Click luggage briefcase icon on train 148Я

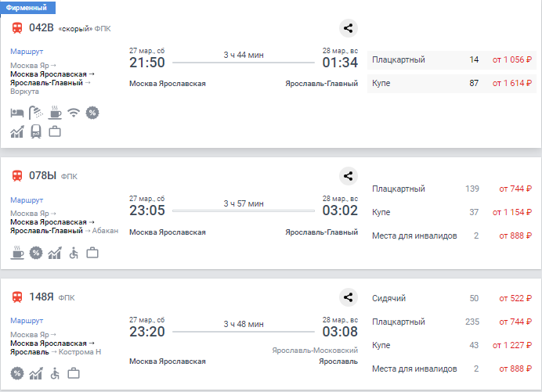tap(74, 374)
